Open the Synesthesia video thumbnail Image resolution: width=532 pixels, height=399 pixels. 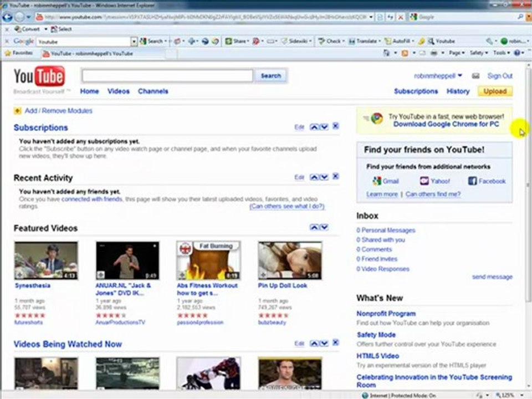coord(46,260)
